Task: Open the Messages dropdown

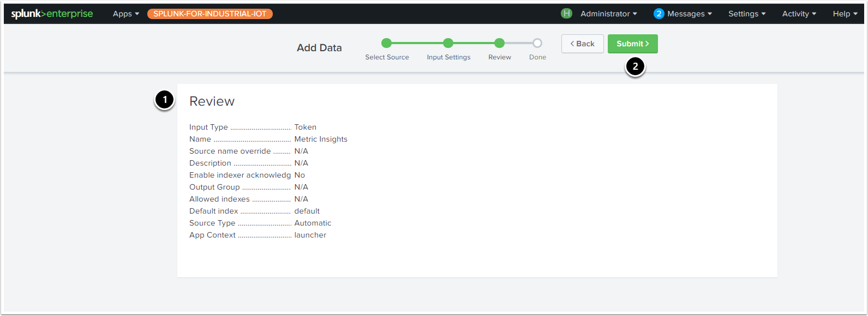Action: [x=689, y=14]
